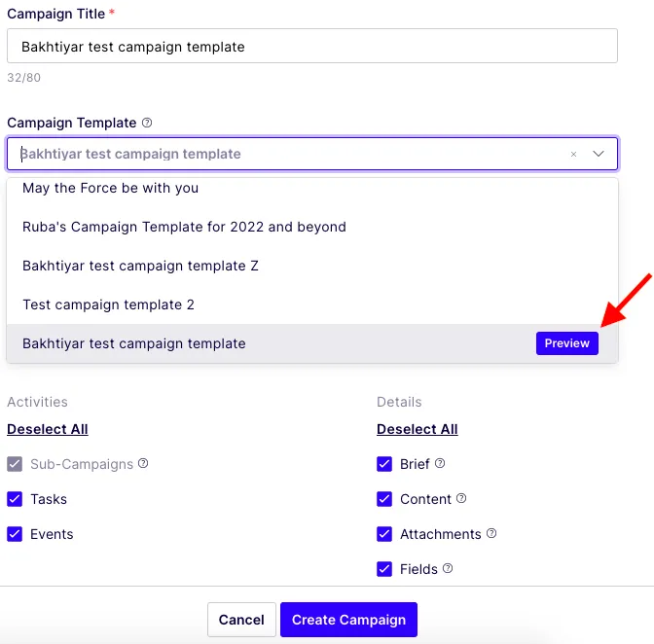
Task: Toggle the Attachments checkbox
Action: coord(384,534)
